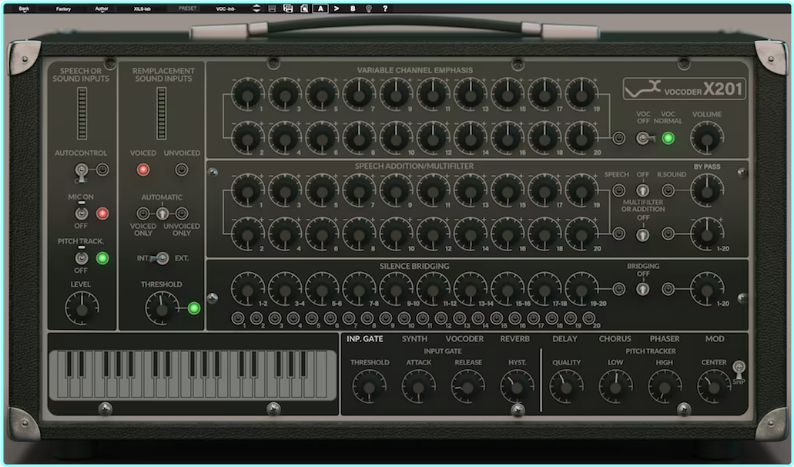Click the speech input level meter
Viewport: 794px width, 467px height.
coord(82,113)
